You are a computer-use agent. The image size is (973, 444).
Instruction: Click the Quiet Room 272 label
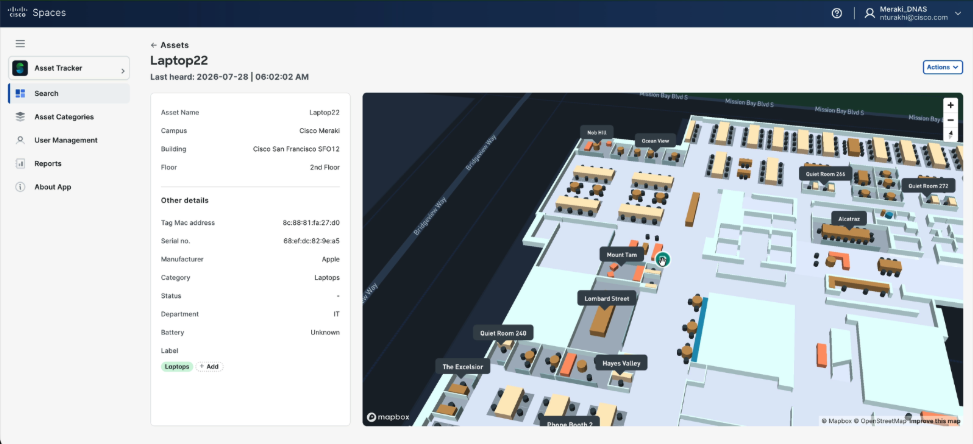[928, 185]
